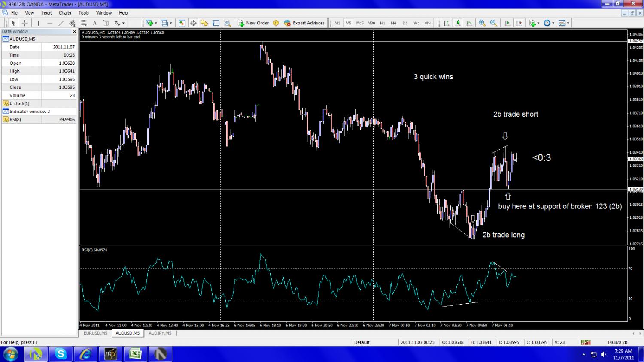Expand the Templates dropdown arrow
This screenshot has height=362, width=644.
(x=568, y=23)
